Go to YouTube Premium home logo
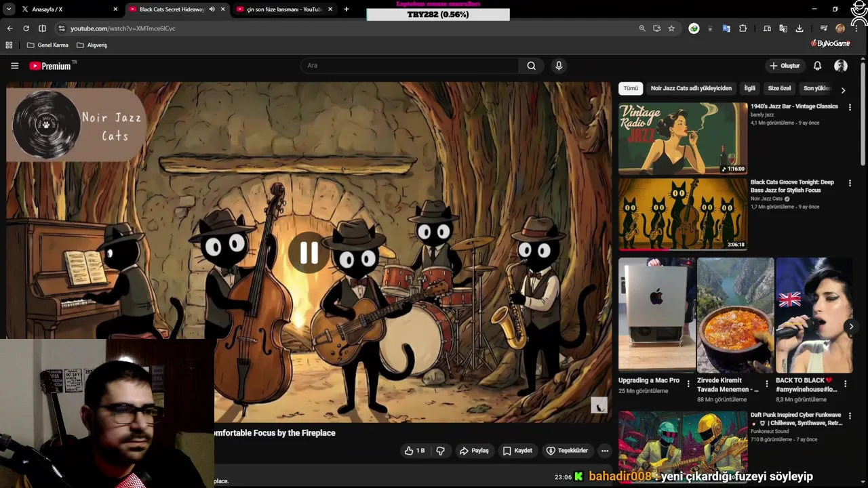868x488 pixels. click(x=52, y=66)
